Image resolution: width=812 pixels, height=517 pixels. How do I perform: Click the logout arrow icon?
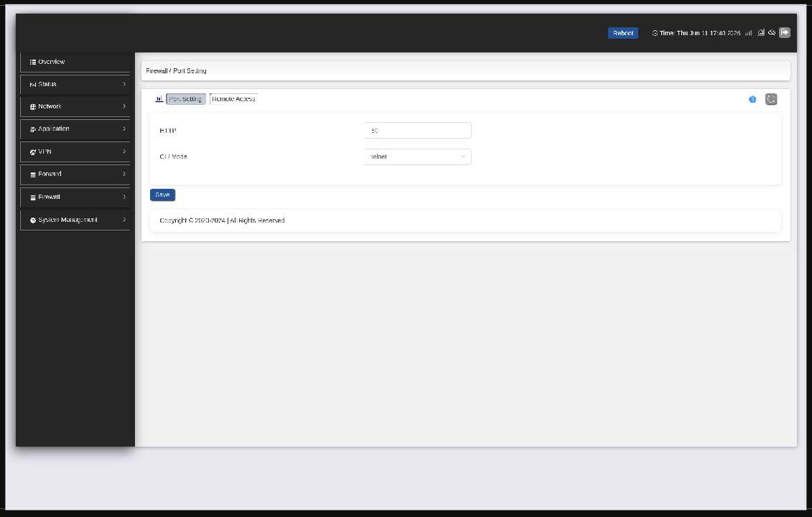point(785,32)
